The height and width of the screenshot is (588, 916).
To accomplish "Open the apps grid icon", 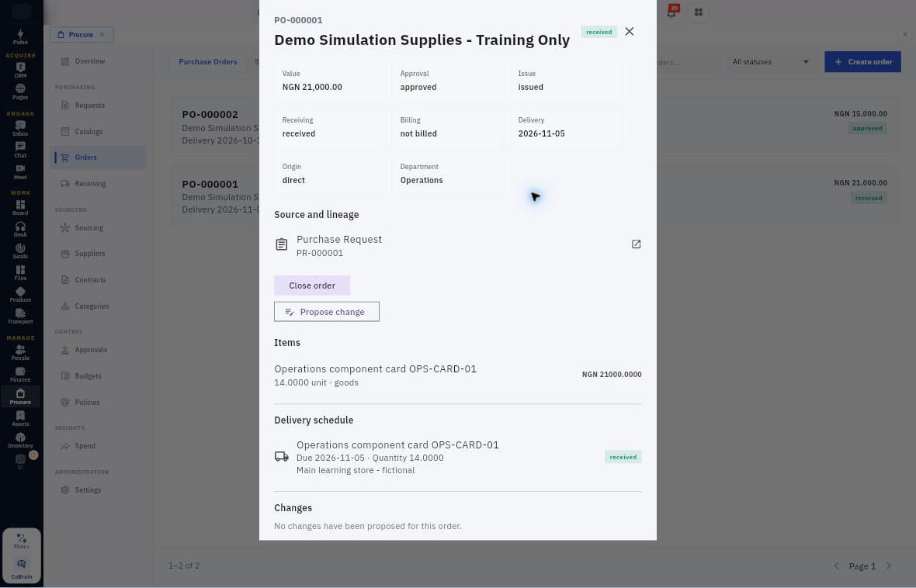I will point(698,12).
